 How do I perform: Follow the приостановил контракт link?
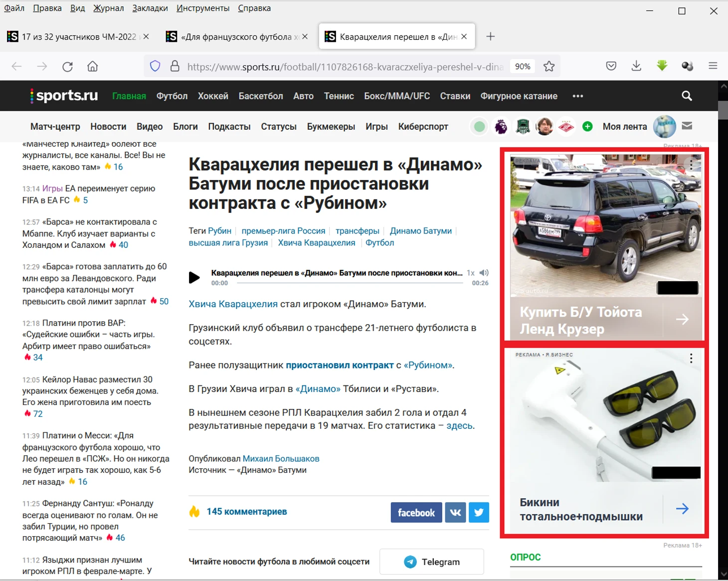[x=340, y=365]
